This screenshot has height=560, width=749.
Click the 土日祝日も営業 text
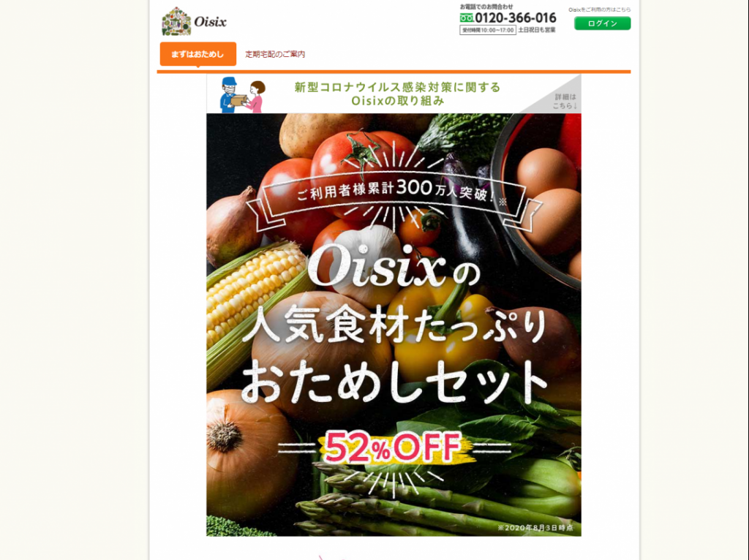(537, 30)
